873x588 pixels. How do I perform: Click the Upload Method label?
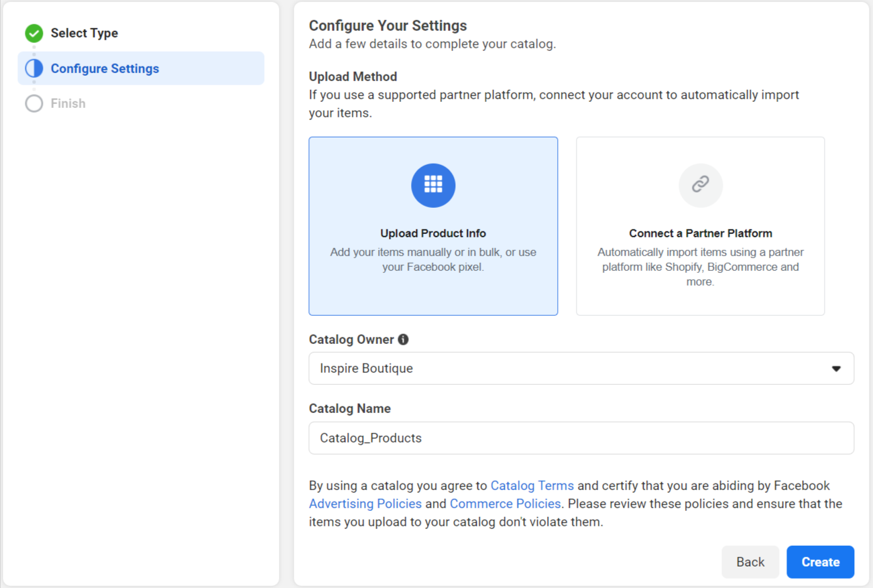353,76
